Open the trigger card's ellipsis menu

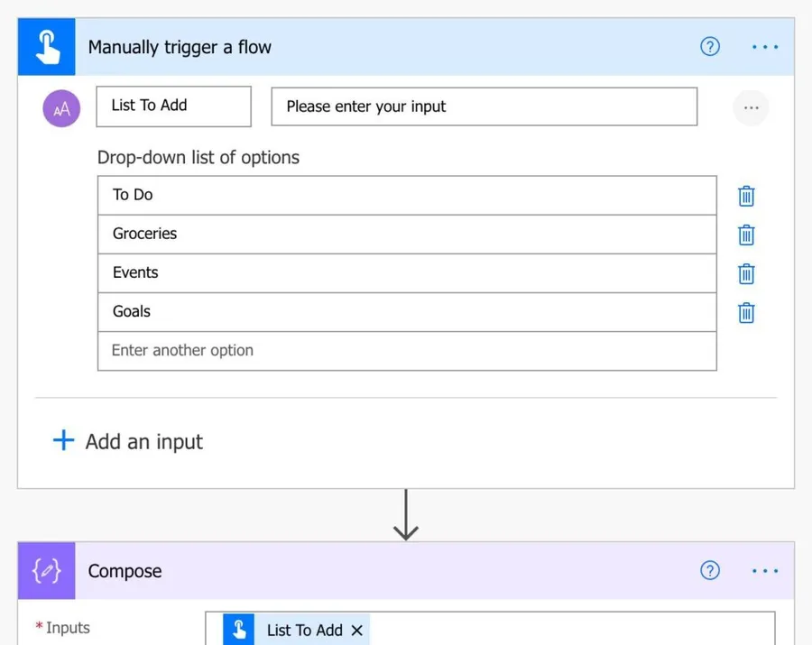pyautogui.click(x=764, y=47)
